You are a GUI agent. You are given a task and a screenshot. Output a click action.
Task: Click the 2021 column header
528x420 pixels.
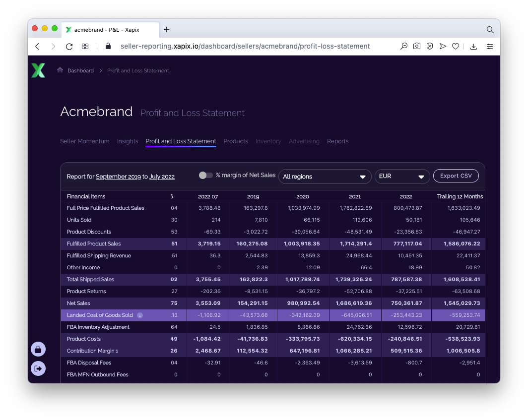tap(355, 196)
